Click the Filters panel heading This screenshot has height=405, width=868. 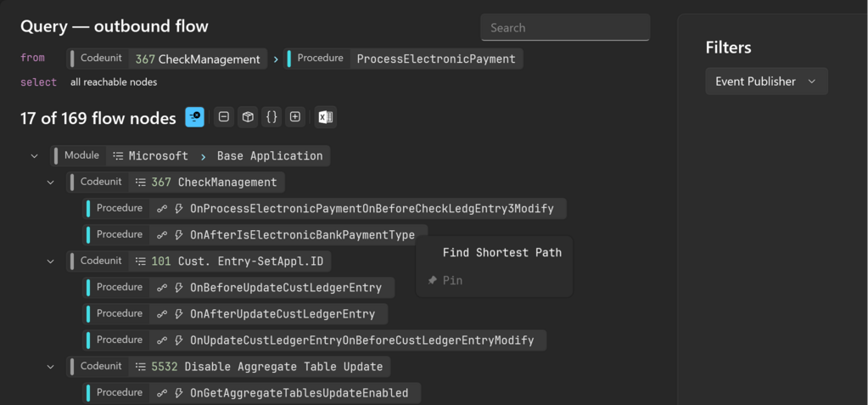point(728,48)
